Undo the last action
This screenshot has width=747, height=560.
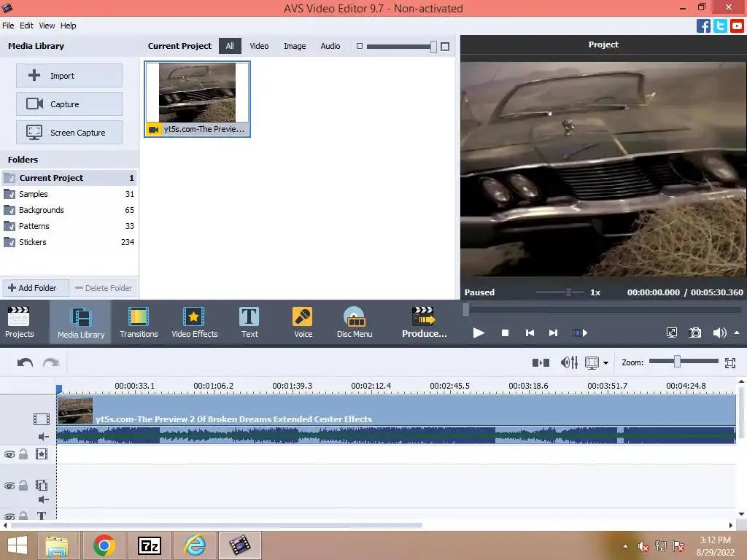pyautogui.click(x=25, y=363)
